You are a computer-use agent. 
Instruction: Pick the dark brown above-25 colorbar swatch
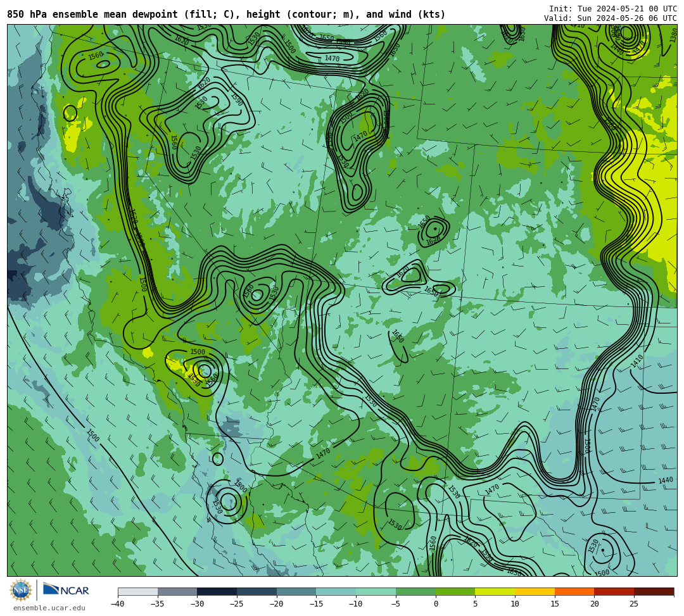pyautogui.click(x=654, y=591)
